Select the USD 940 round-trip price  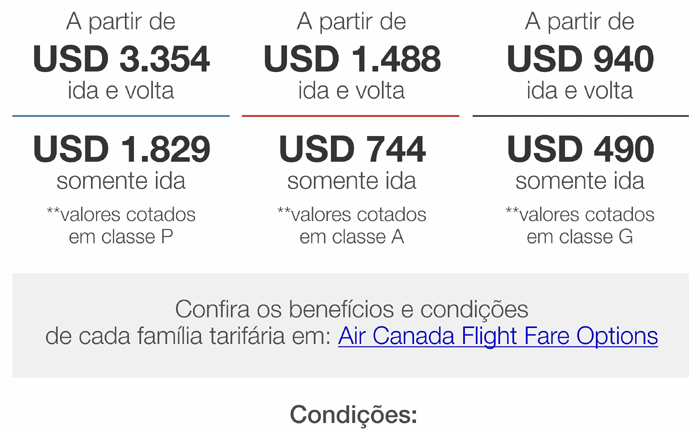pyautogui.click(x=580, y=59)
